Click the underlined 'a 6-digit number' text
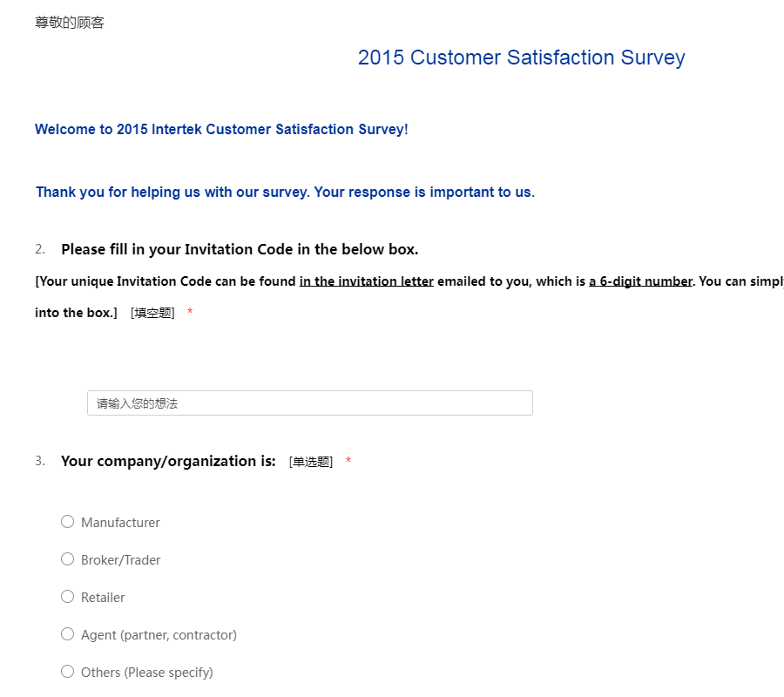784x697 pixels. pos(640,281)
